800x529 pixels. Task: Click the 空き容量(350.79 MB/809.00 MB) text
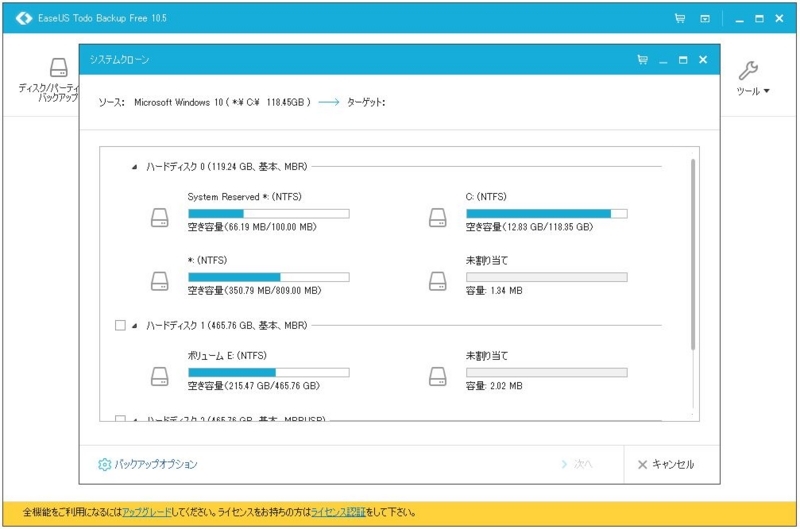[x=254, y=291]
